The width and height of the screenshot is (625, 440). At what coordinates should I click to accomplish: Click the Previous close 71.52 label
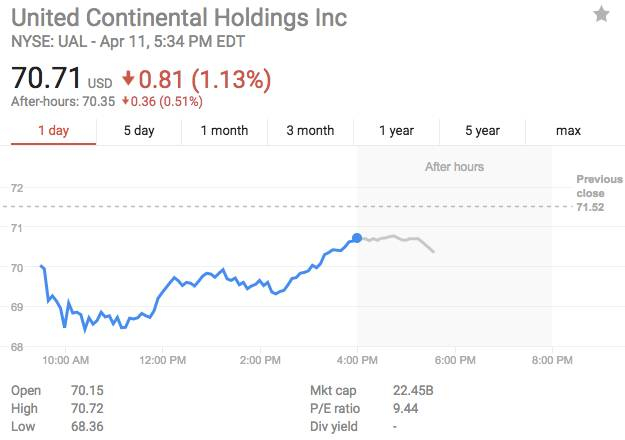598,192
